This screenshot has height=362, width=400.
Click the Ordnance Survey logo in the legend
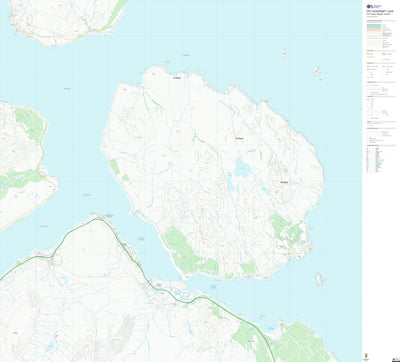374,6
